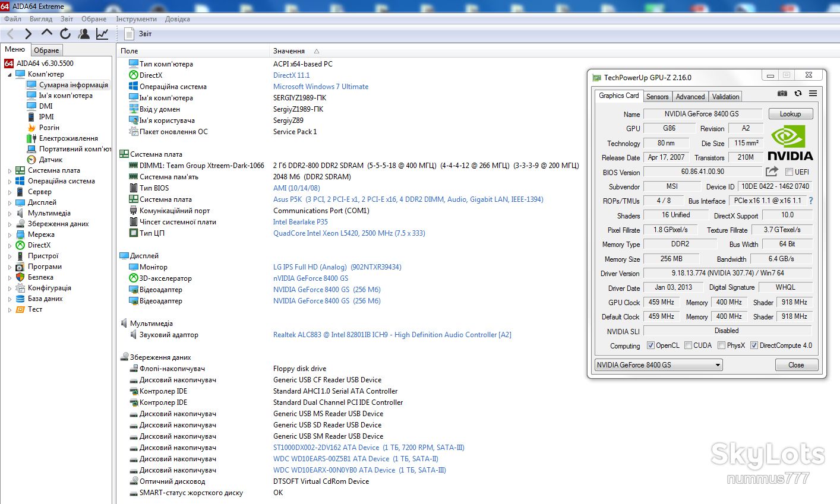The image size is (840, 504).
Task: Expand Збереження даних tree node
Action: (10, 224)
